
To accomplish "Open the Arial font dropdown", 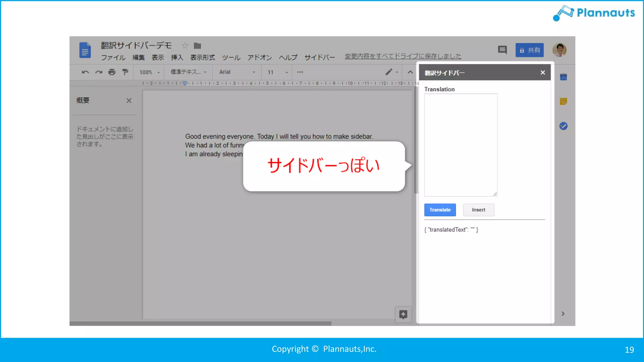I will click(237, 72).
